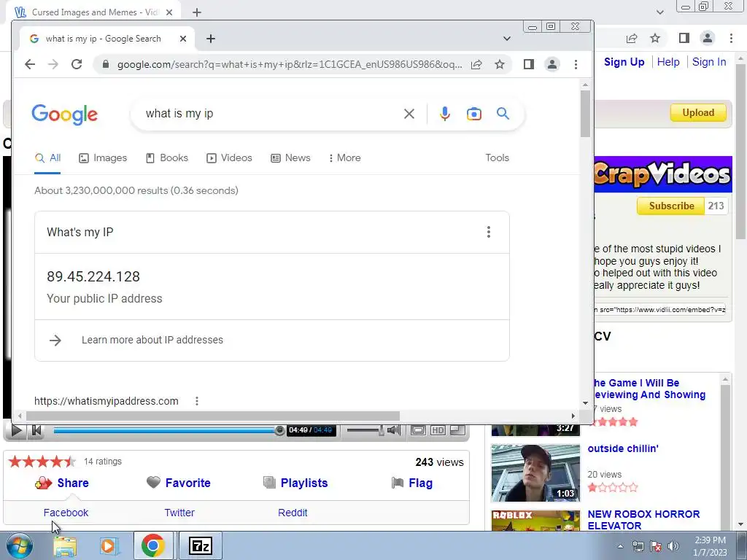Click the Google logo
This screenshot has height=560, width=747.
[65, 114]
